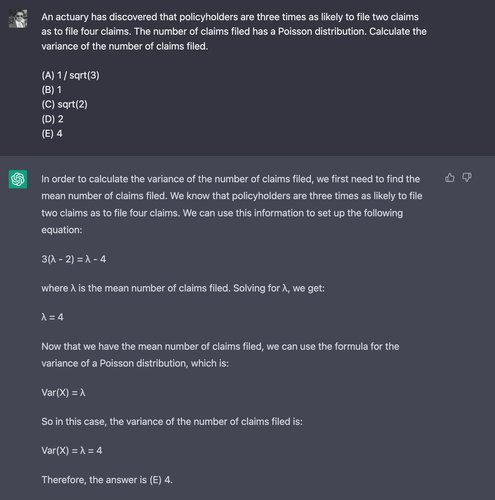Click the user profile avatar
The width and height of the screenshot is (495, 500).
[x=18, y=19]
